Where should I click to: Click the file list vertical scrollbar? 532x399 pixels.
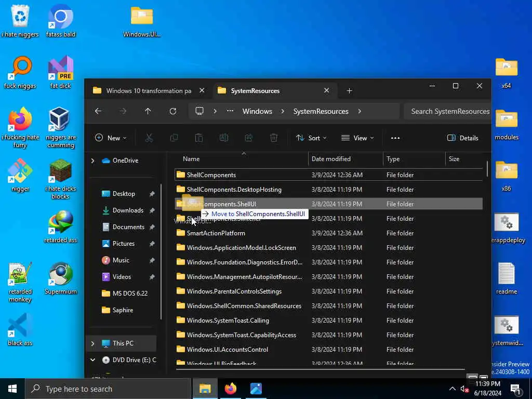click(x=487, y=169)
